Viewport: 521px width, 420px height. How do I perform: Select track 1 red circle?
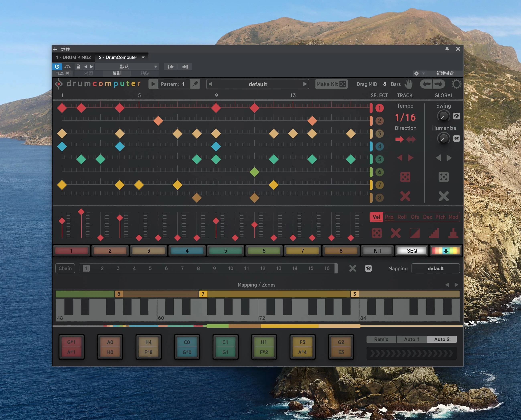[x=379, y=108]
